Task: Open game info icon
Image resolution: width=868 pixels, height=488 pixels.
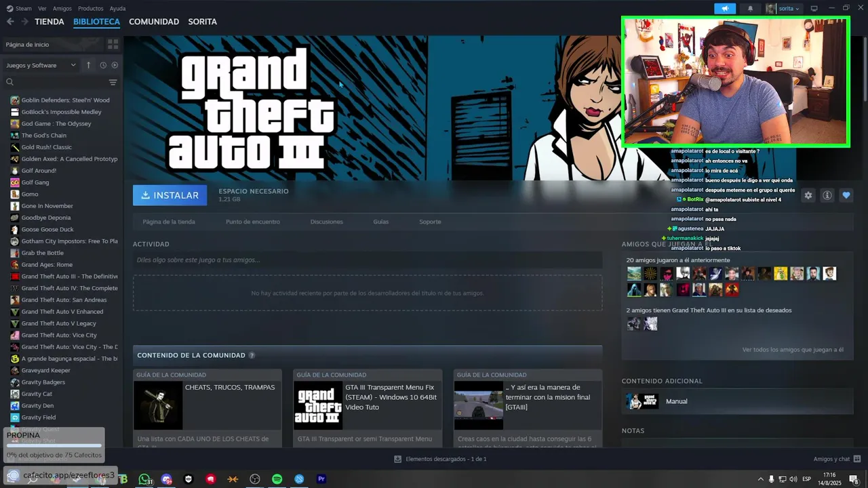Action: tap(827, 195)
